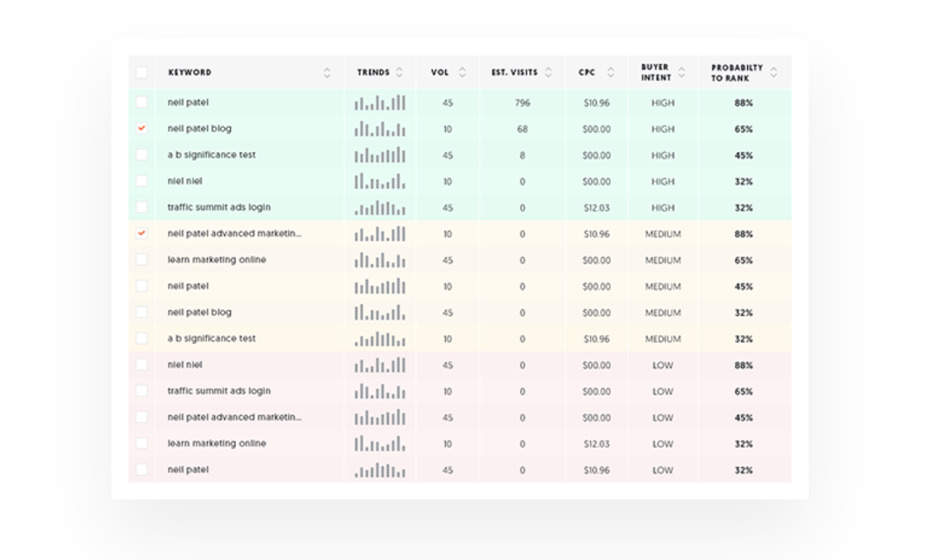The image size is (935, 560).
Task: Sort by the Keyword column arrows
Action: point(327,73)
